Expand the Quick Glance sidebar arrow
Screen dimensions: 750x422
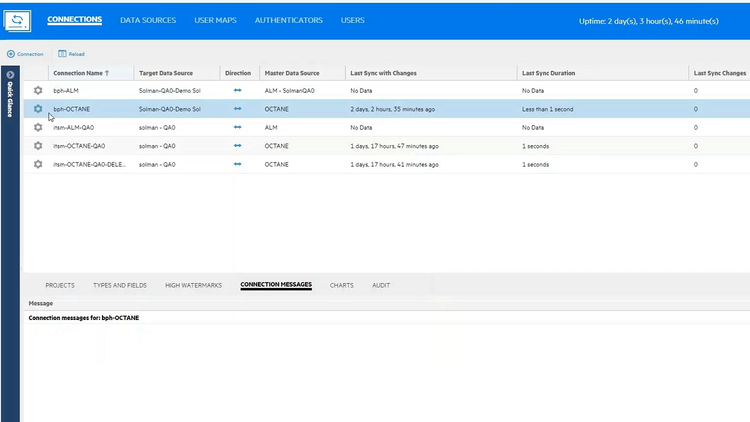coord(10,75)
